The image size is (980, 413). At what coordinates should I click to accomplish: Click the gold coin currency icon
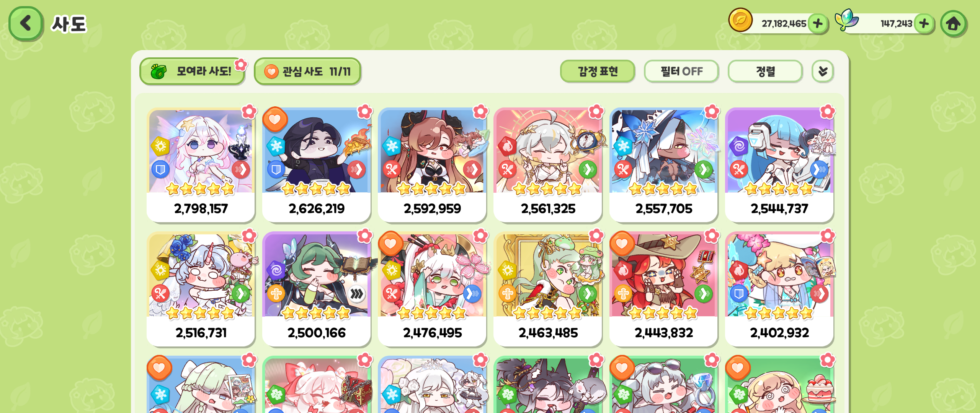point(740,20)
